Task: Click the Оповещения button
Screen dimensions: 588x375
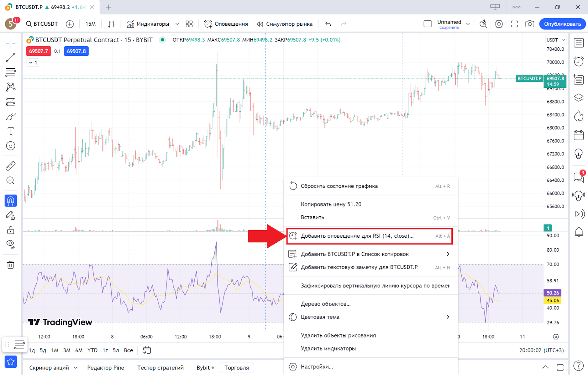Action: click(x=226, y=24)
